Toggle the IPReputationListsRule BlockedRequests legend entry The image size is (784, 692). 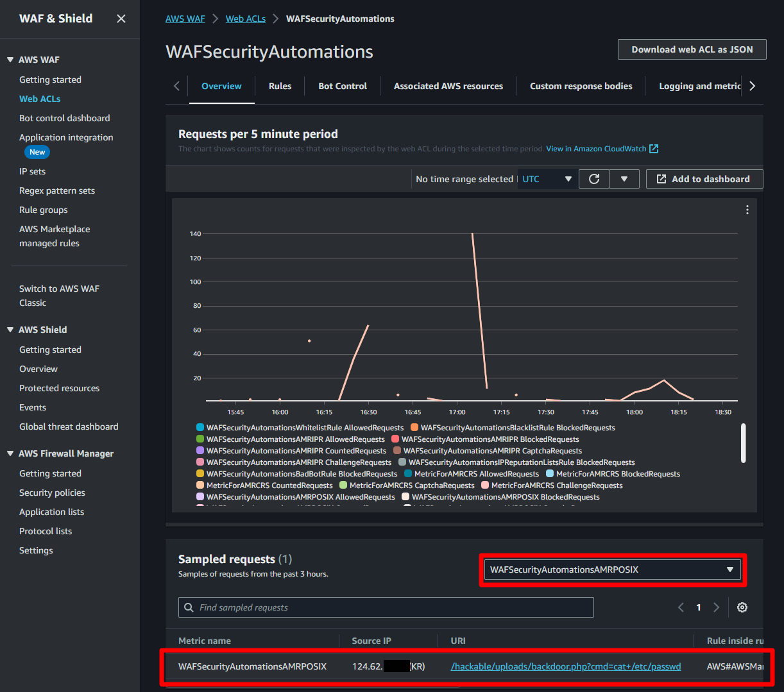(516, 462)
